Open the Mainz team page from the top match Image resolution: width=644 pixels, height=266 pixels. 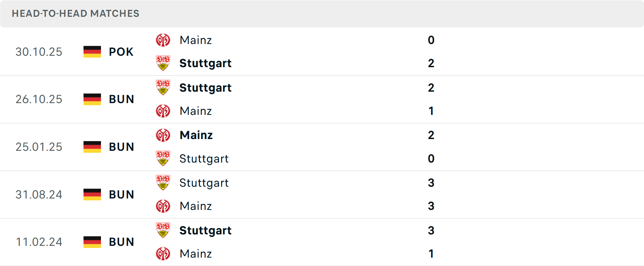click(x=196, y=40)
